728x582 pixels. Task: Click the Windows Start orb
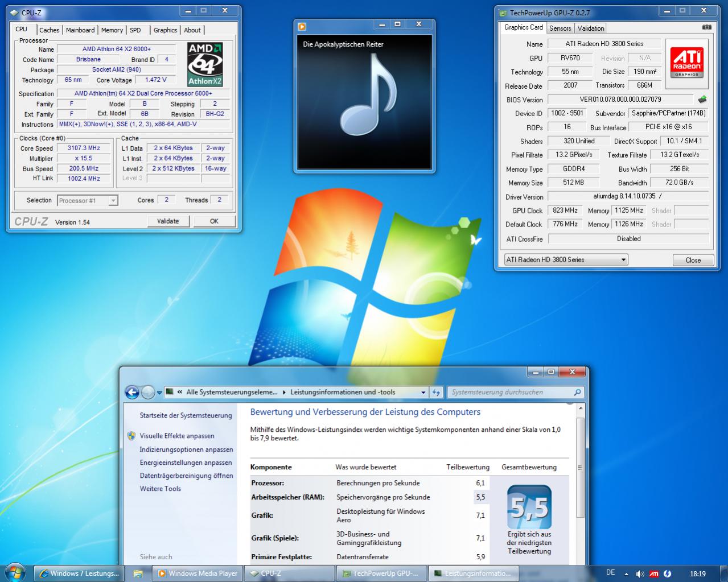pyautogui.click(x=15, y=573)
